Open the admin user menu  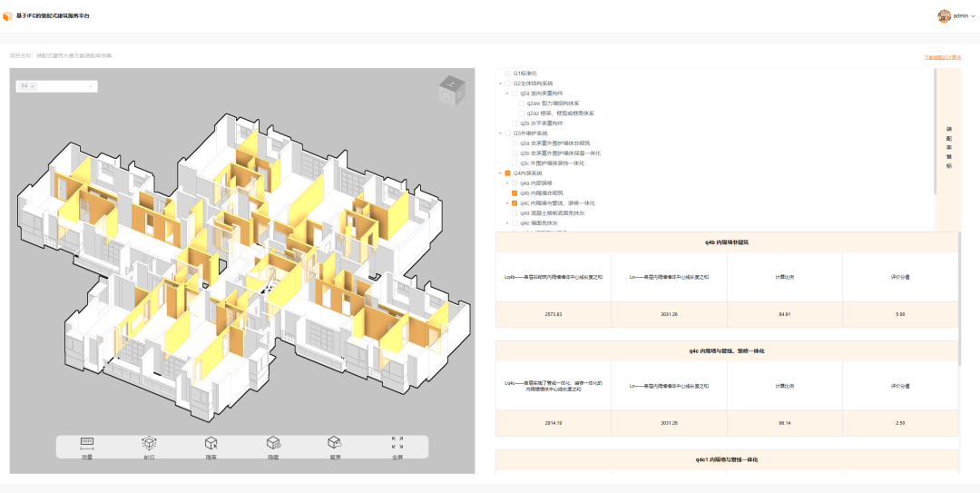tap(956, 16)
